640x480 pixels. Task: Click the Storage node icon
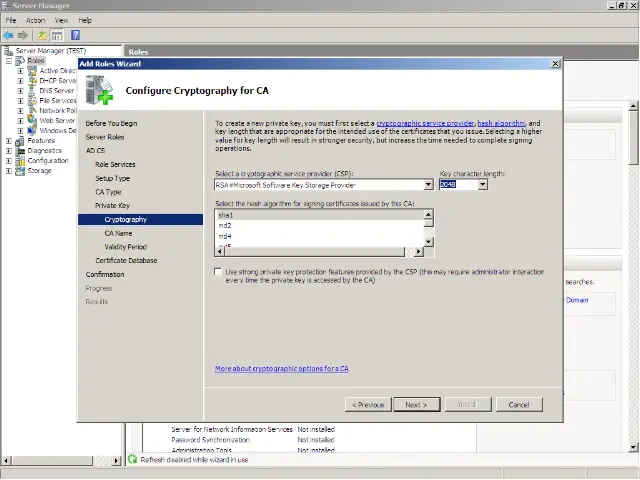(x=21, y=171)
